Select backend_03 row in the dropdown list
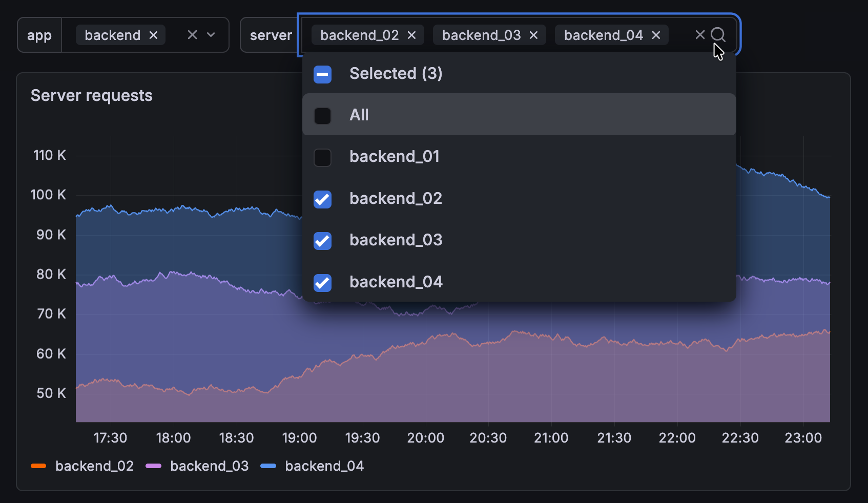Screen dimensions: 868x503 (x=396, y=240)
